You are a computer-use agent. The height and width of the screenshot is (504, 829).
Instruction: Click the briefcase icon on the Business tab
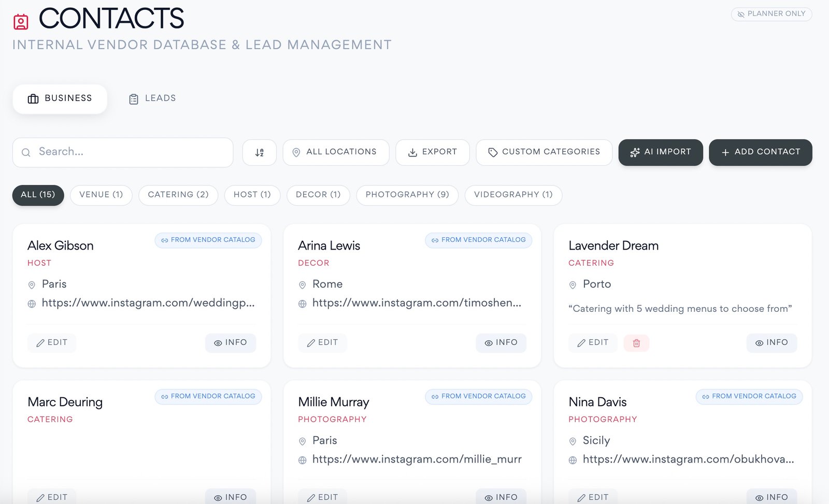[x=33, y=99]
